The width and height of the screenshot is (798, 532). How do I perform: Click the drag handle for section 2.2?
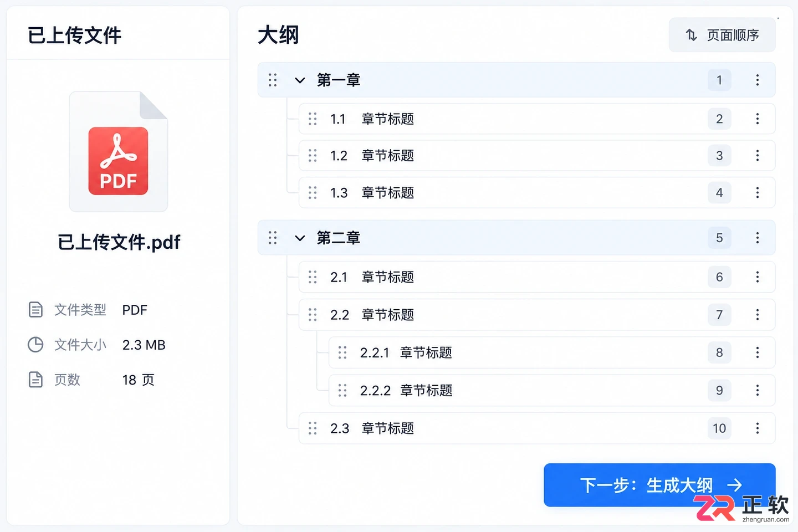pos(313,315)
